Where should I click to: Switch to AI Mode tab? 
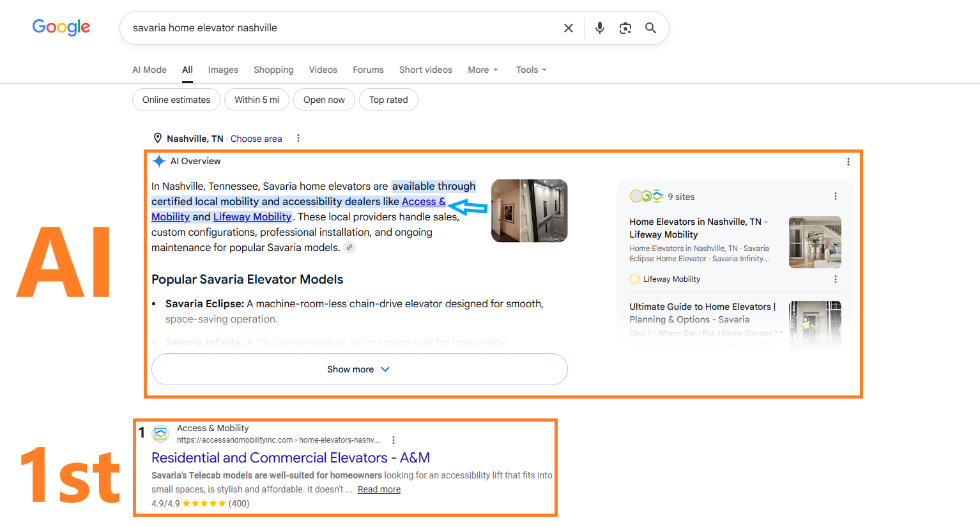[149, 70]
